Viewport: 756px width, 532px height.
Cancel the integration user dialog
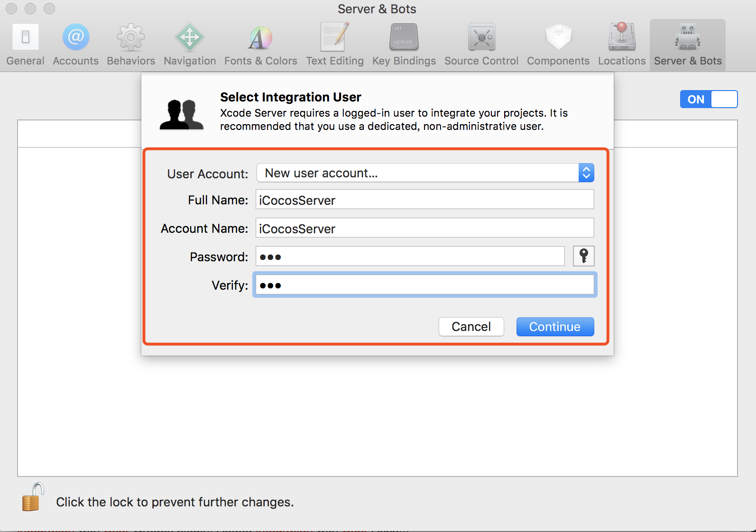point(471,327)
